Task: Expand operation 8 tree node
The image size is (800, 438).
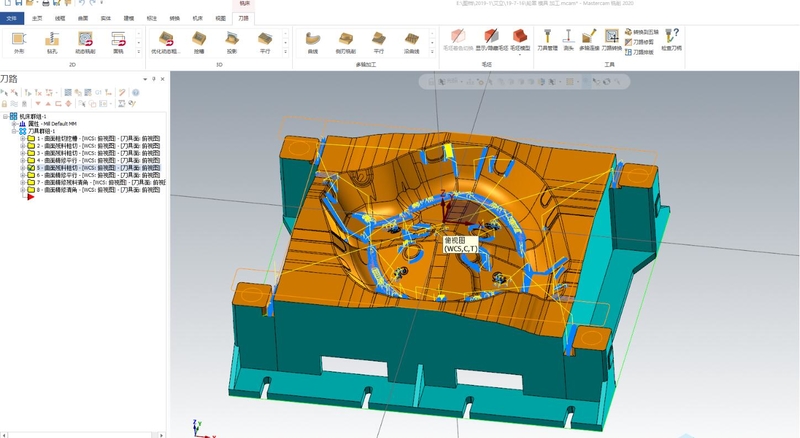Action: (x=22, y=189)
